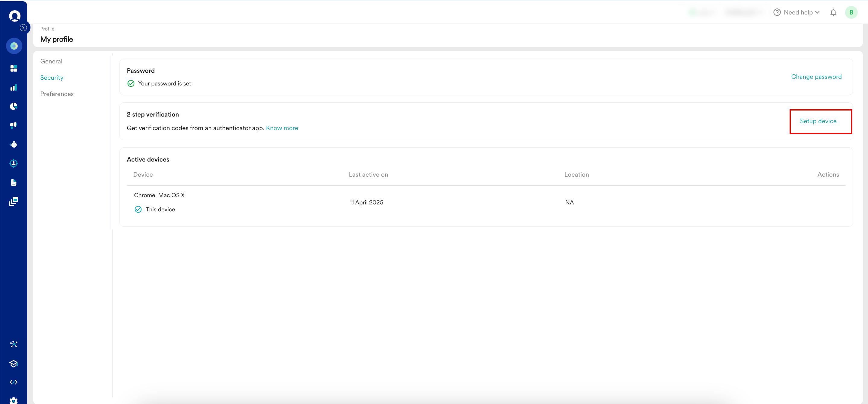Switch to the General tab
Image resolution: width=868 pixels, height=404 pixels.
(x=51, y=61)
